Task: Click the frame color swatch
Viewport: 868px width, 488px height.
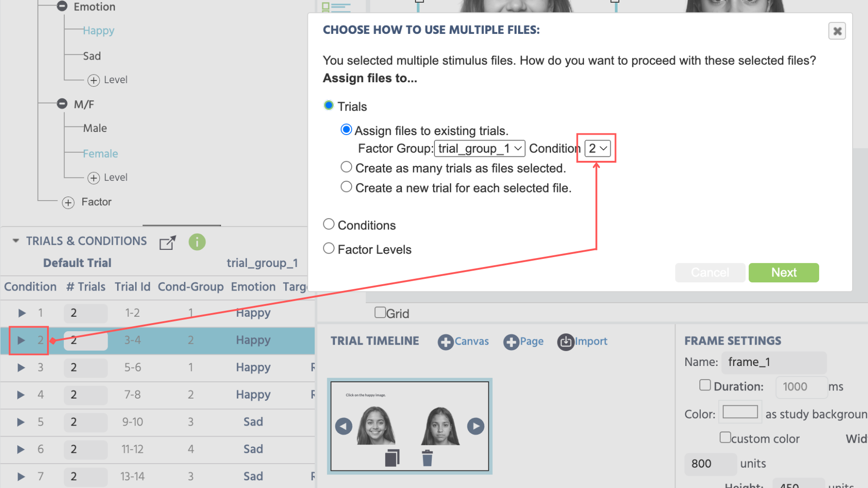Action: coord(740,412)
